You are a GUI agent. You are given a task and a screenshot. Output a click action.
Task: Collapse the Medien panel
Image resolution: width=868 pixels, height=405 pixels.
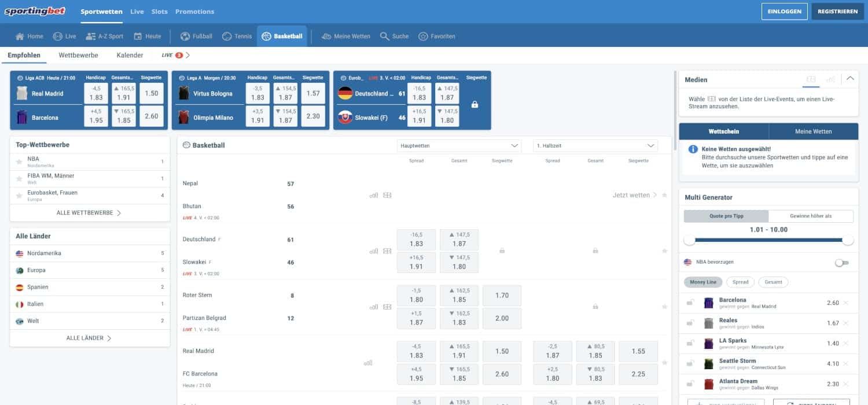point(849,79)
